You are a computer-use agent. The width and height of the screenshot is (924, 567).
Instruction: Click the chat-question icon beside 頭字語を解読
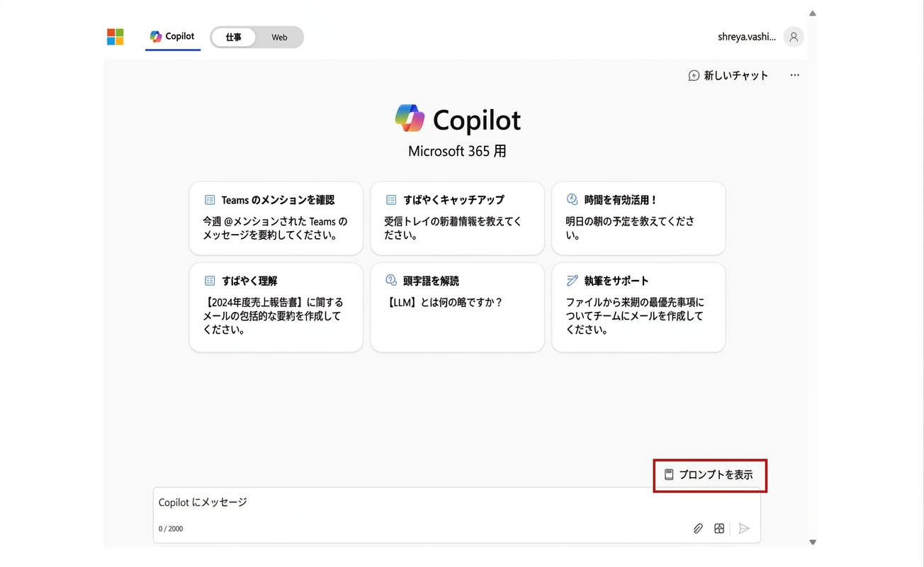tap(391, 281)
